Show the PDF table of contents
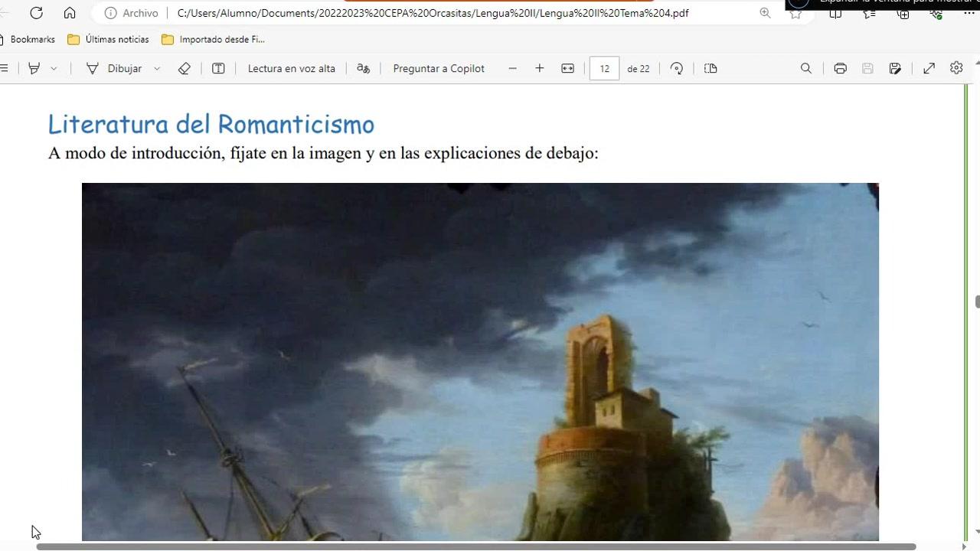 [x=5, y=68]
